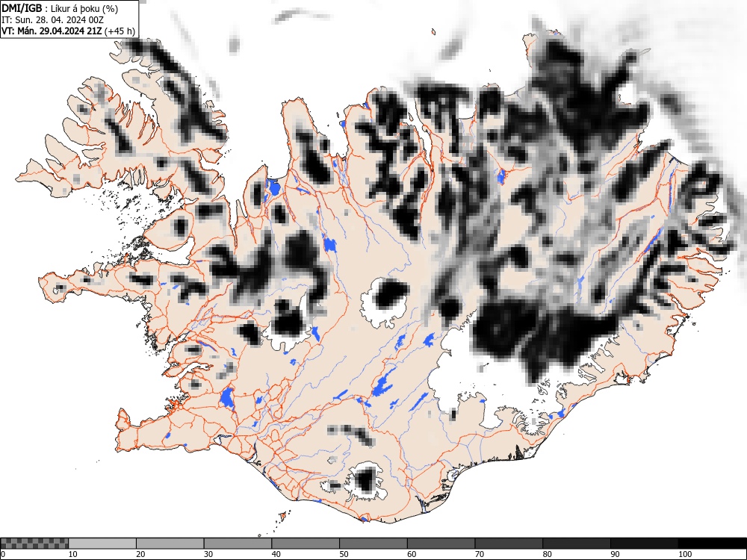
Task: Click the '(+45 h)' forecast offset text
Action: pyautogui.click(x=120, y=31)
